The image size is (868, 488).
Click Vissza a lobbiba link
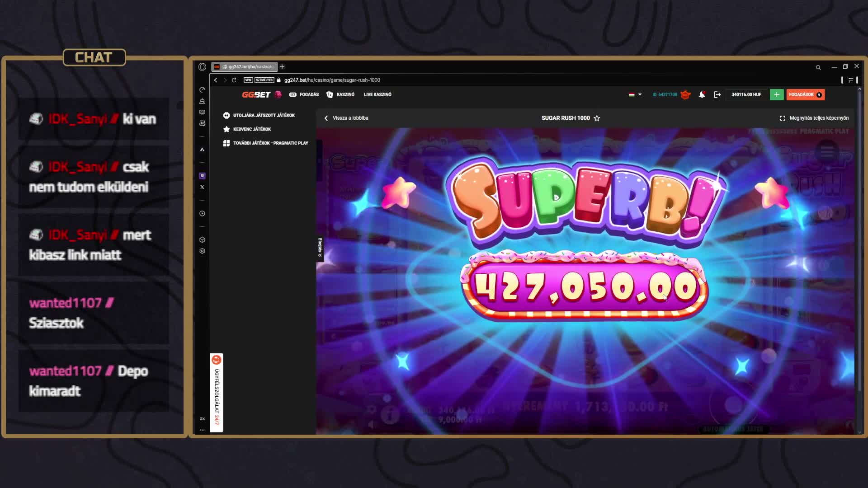[346, 118]
